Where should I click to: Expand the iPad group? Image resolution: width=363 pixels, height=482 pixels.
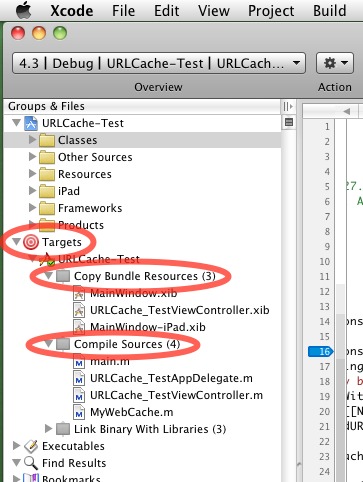pos(32,191)
